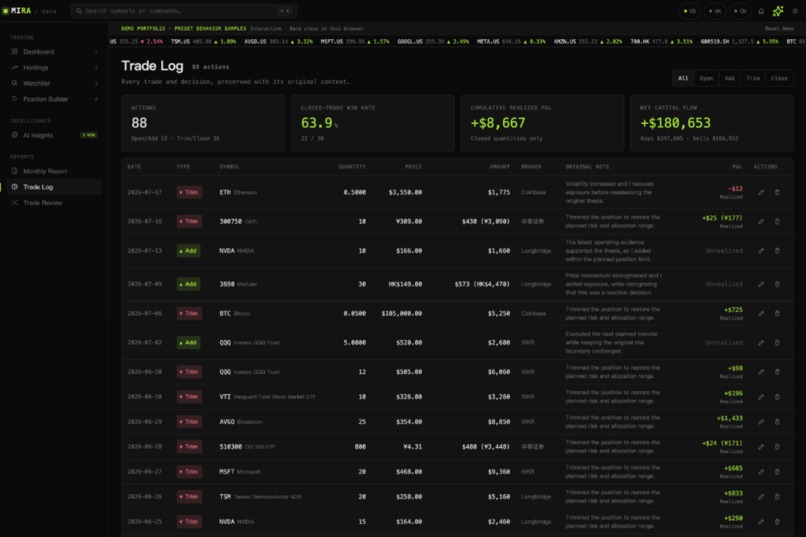Click the +$1,433 P&L on AVGO row
Screen dimensions: 806x537
[x=729, y=418]
